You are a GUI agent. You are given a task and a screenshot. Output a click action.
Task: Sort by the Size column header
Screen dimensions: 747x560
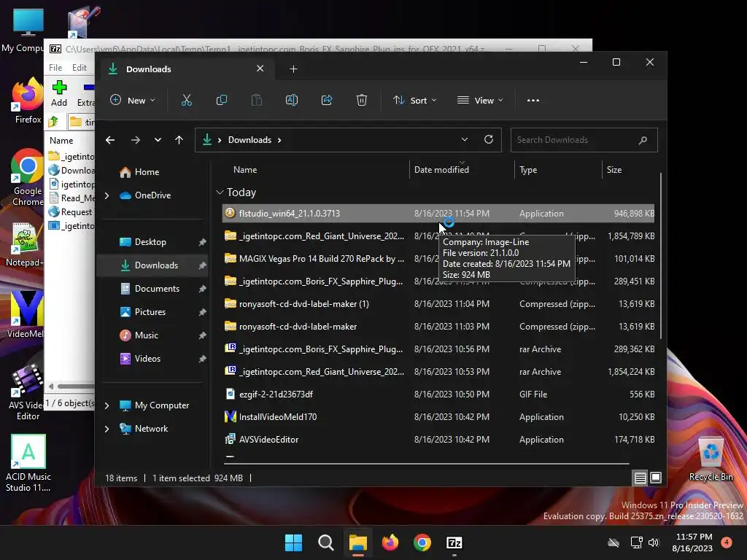pos(614,169)
